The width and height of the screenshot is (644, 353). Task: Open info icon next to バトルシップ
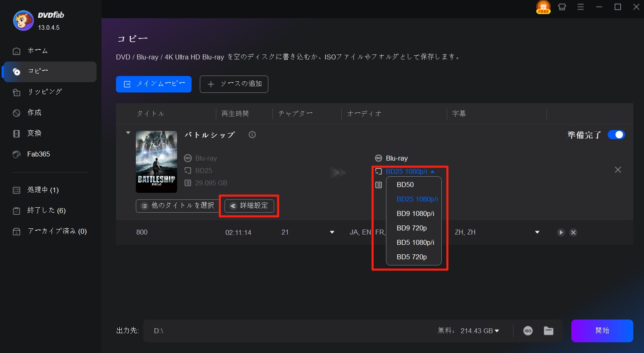(252, 135)
